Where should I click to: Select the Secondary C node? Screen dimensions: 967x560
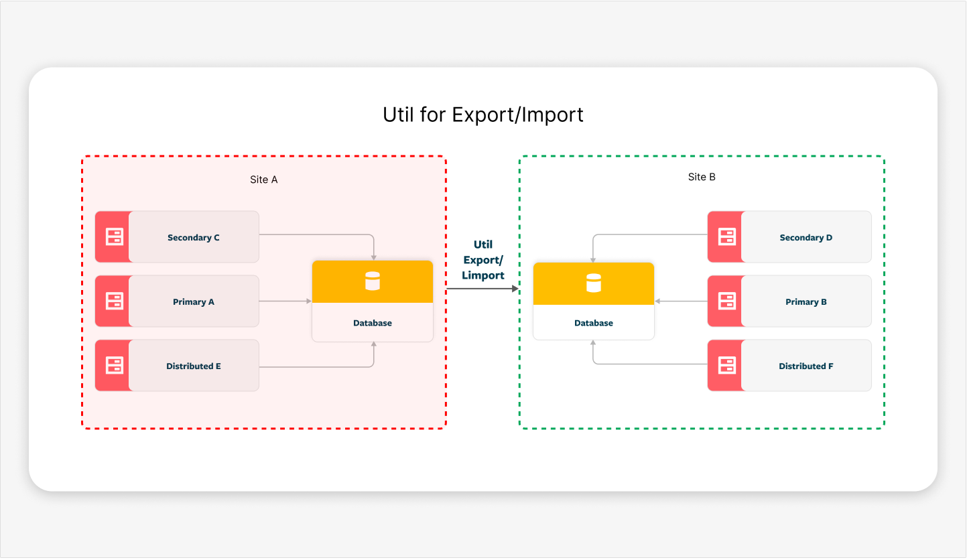click(194, 236)
